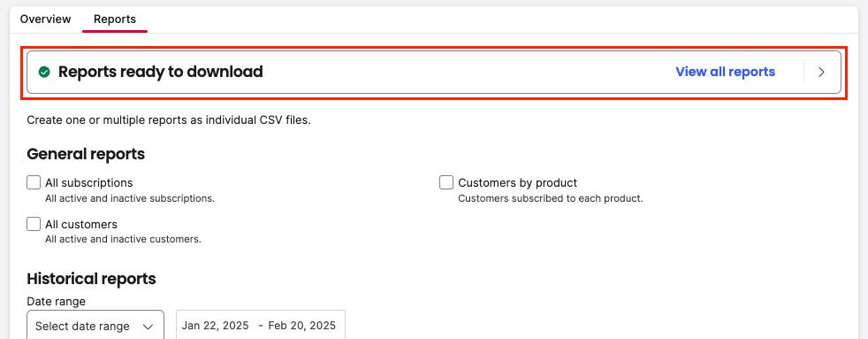Screen dimensions: 868x339
Task: Click the right chevron arrow in reports banner
Action: (821, 72)
